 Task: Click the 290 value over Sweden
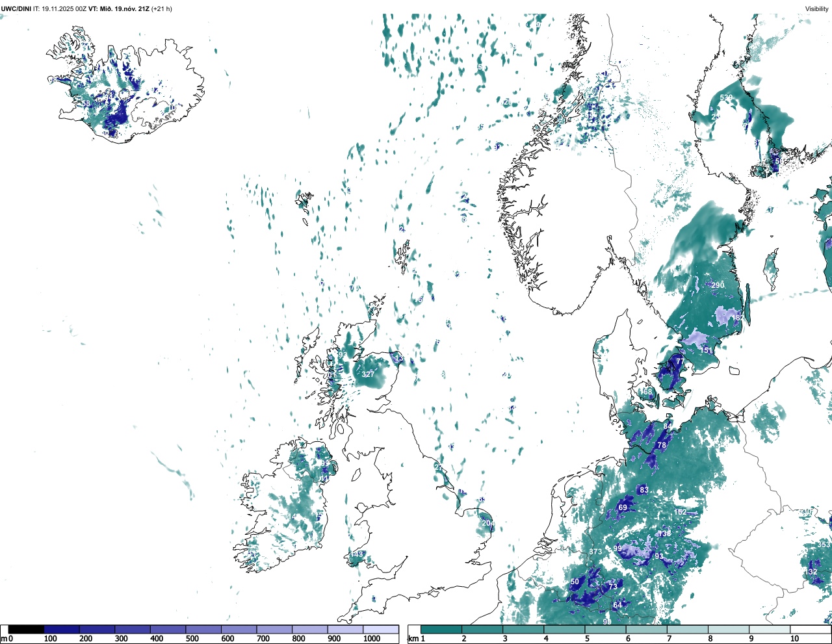tap(718, 285)
